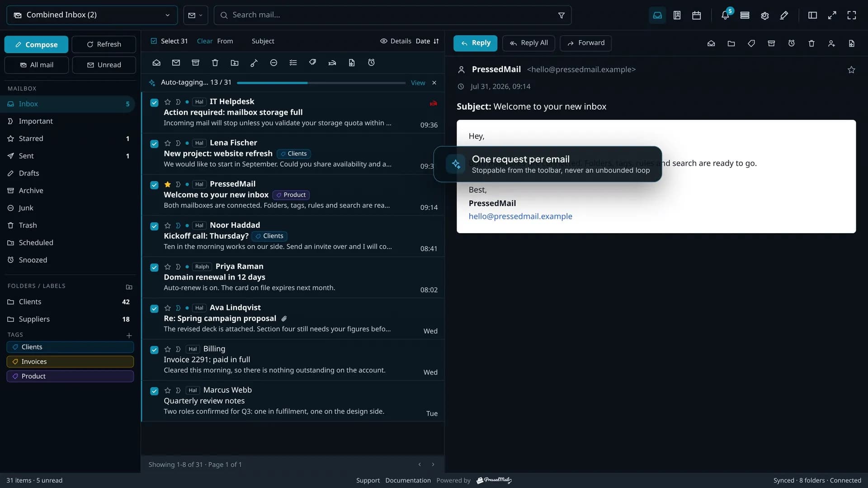Uncheck the Priya Raman message checkbox

point(154,267)
